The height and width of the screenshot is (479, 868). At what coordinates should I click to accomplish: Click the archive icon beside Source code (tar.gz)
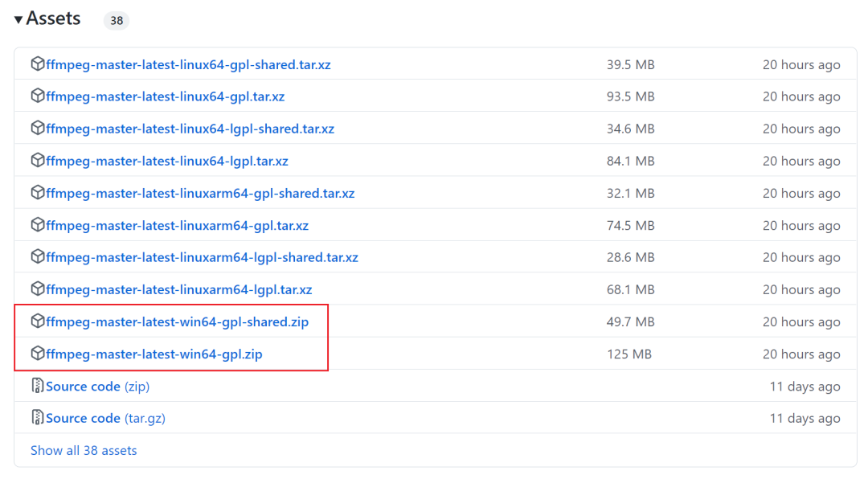pos(37,418)
